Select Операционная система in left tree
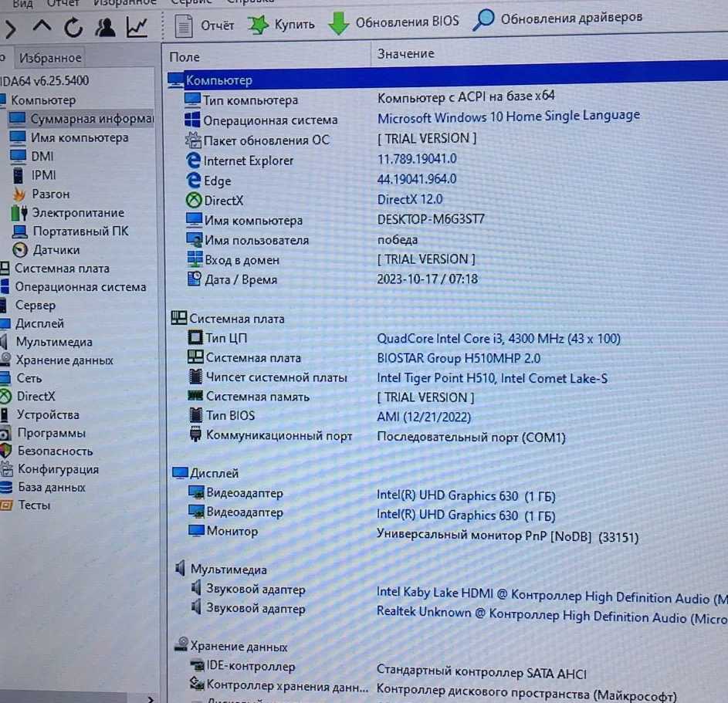The height and width of the screenshot is (703, 728). [x=73, y=287]
